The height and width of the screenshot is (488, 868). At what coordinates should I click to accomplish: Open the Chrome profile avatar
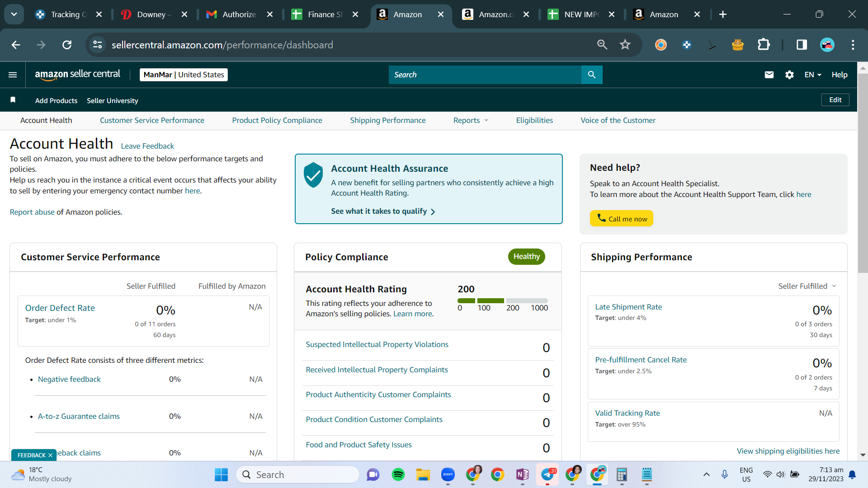827,45
